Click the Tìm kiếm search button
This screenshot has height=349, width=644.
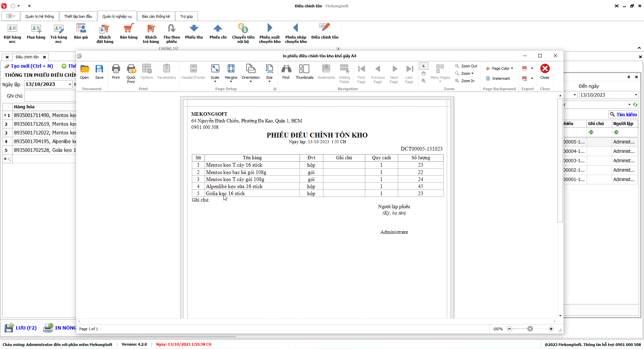click(623, 115)
